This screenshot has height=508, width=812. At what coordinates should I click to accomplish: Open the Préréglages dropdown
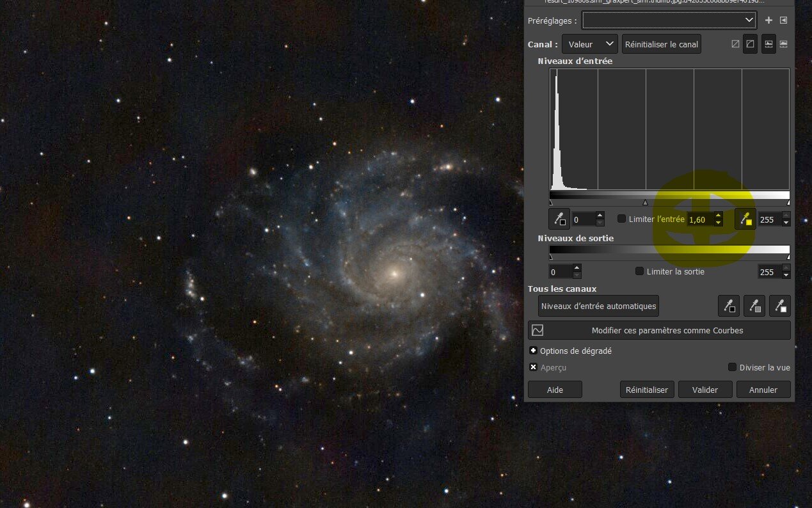coord(669,20)
